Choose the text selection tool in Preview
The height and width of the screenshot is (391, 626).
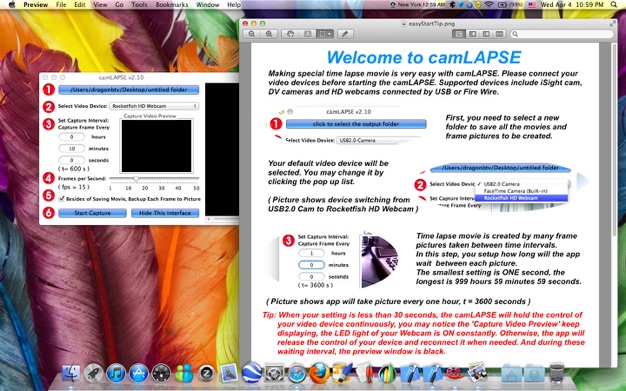click(x=307, y=34)
